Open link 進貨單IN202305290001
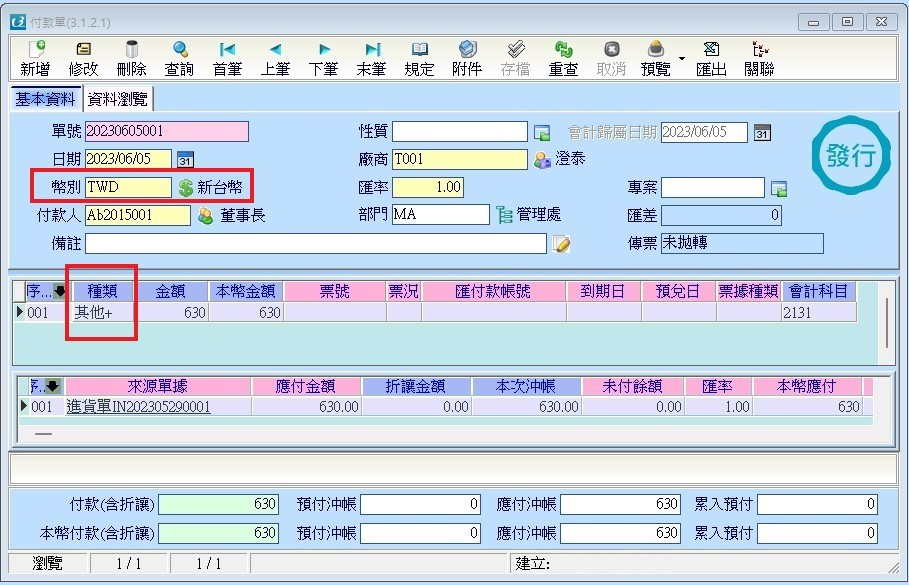909x585 pixels. 138,407
